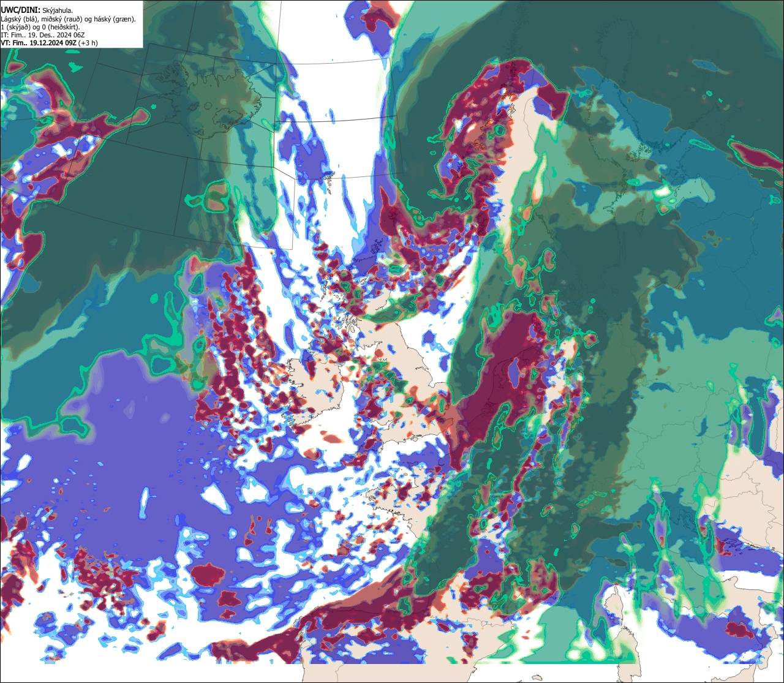The height and width of the screenshot is (683, 784).
Task: Click the 'IT: Fim.. 19. Des.. 2024 06Z' line
Action: pyautogui.click(x=42, y=35)
